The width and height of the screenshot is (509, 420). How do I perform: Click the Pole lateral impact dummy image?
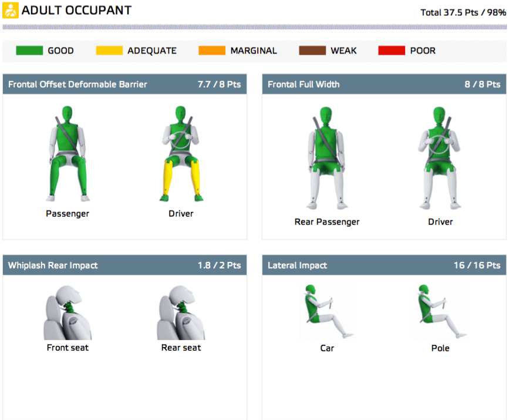(440, 313)
